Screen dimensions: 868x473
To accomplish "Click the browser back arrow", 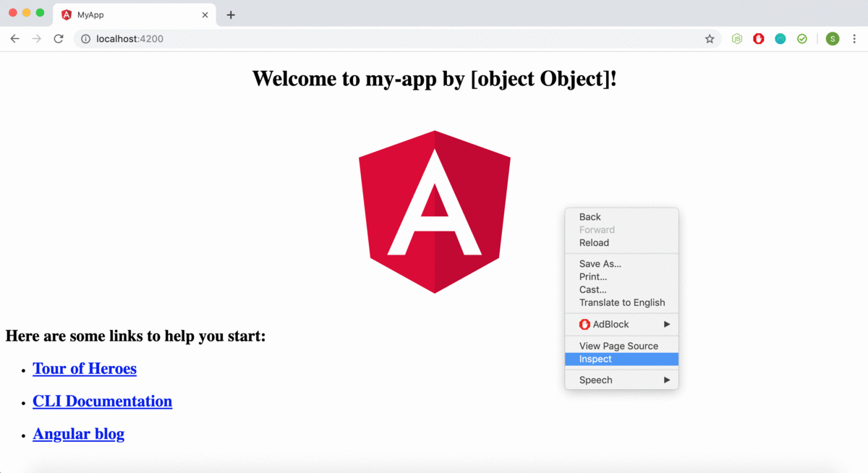I will pyautogui.click(x=14, y=39).
